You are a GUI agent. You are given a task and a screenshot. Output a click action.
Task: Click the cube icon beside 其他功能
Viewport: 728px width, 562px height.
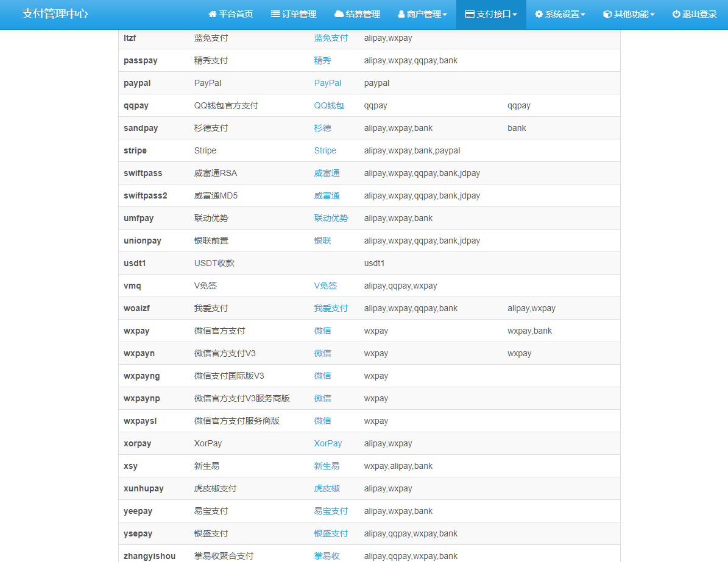pos(607,14)
